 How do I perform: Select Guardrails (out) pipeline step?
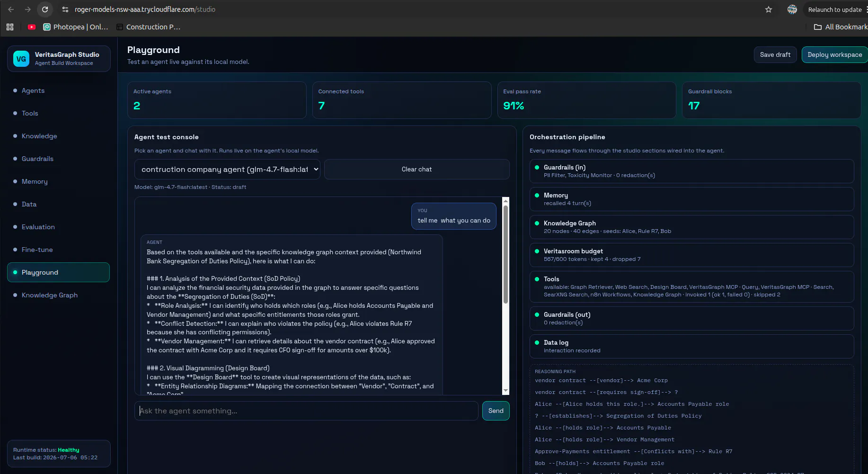691,318
